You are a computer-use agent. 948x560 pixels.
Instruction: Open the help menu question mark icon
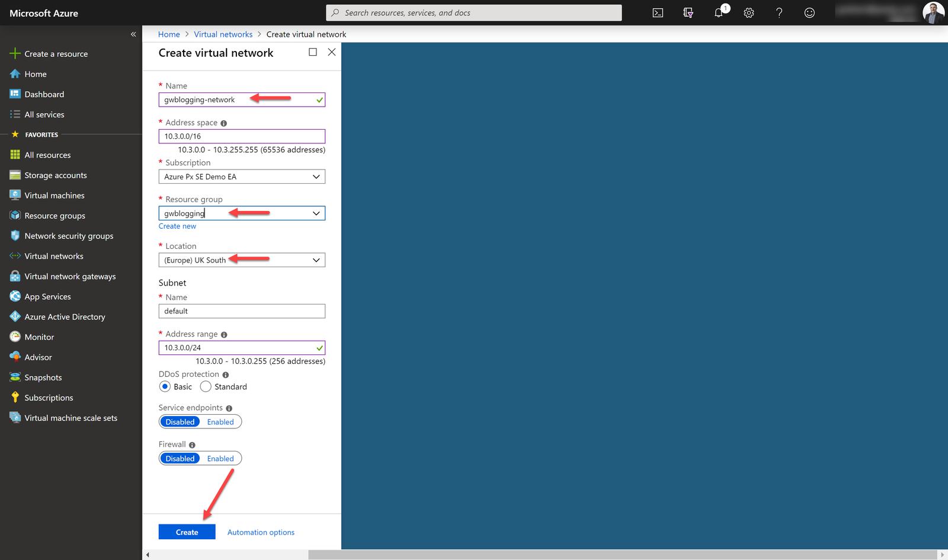click(x=779, y=12)
